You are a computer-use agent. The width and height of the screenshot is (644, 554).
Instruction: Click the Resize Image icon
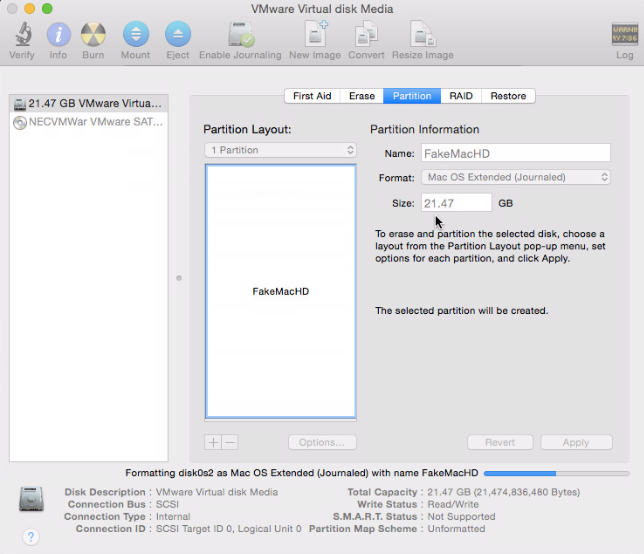click(x=423, y=34)
